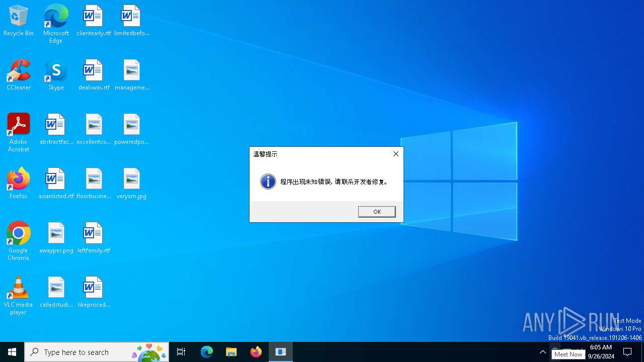The height and width of the screenshot is (362, 644).
Task: Select the VLC media player shortcut
Action: [19, 296]
